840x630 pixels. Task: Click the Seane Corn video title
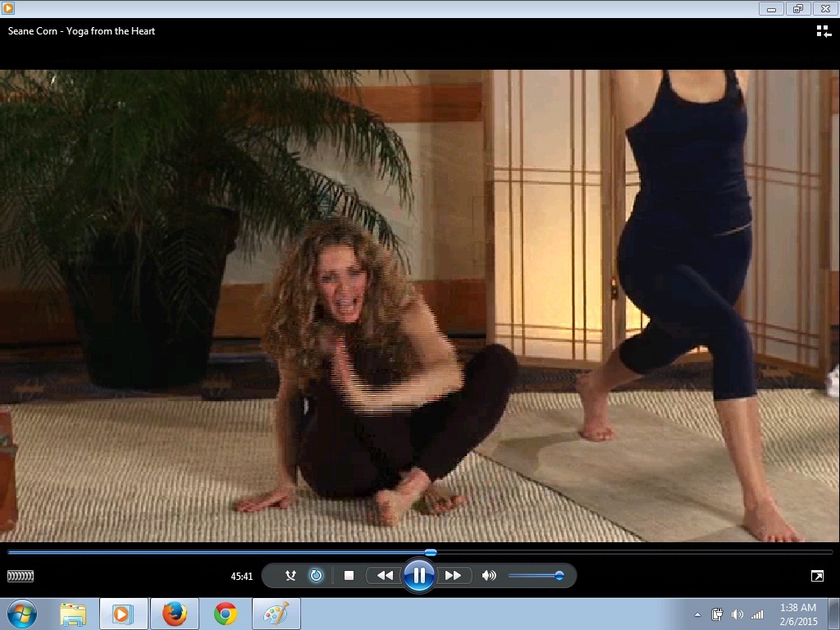(81, 31)
